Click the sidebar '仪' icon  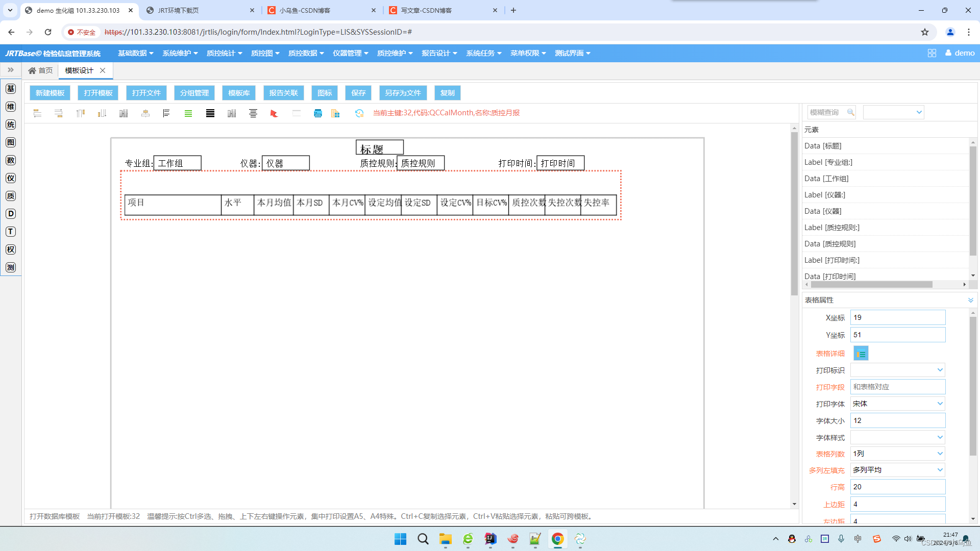pyautogui.click(x=11, y=178)
